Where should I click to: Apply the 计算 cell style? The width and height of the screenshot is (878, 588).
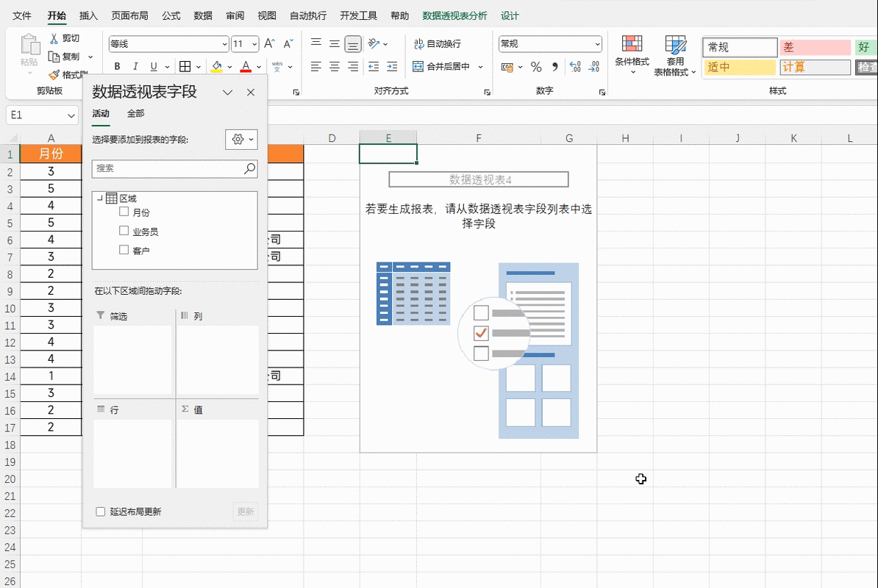tap(815, 67)
